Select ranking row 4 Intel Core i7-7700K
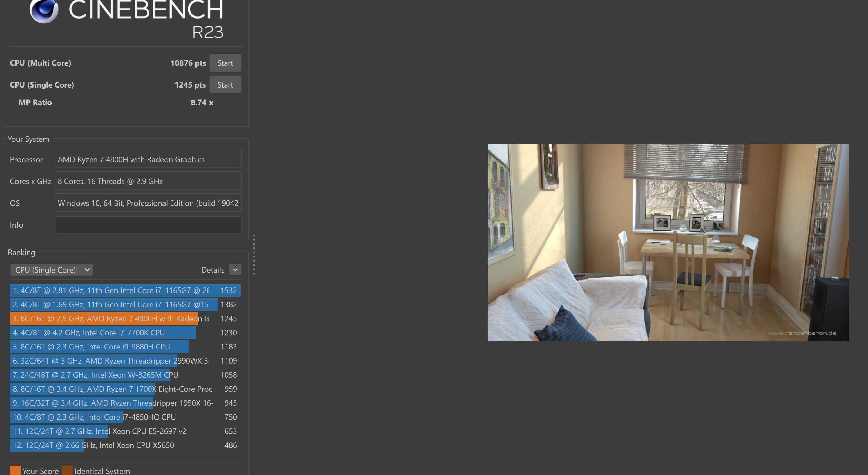Image resolution: width=868 pixels, height=475 pixels. pyautogui.click(x=125, y=333)
